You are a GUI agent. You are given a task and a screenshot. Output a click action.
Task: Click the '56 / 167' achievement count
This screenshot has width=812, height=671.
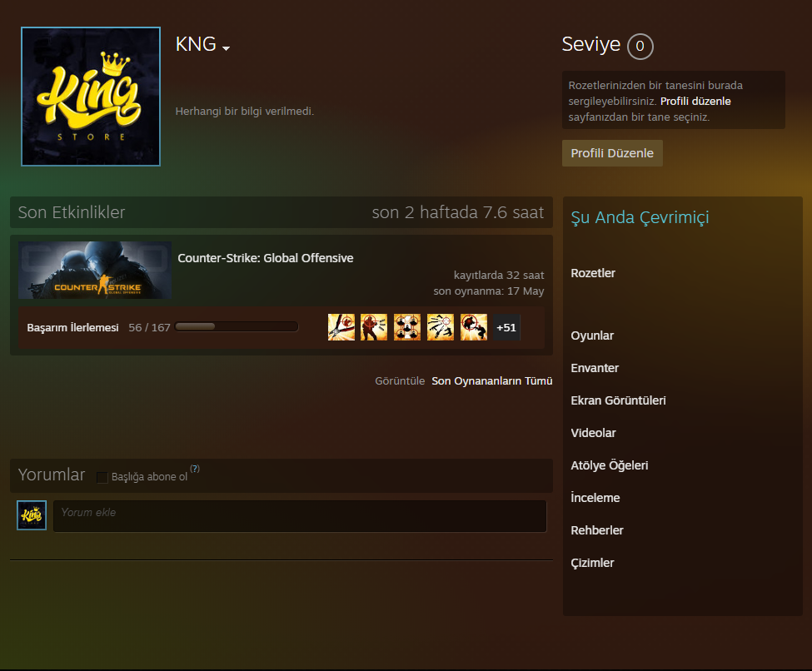click(149, 328)
